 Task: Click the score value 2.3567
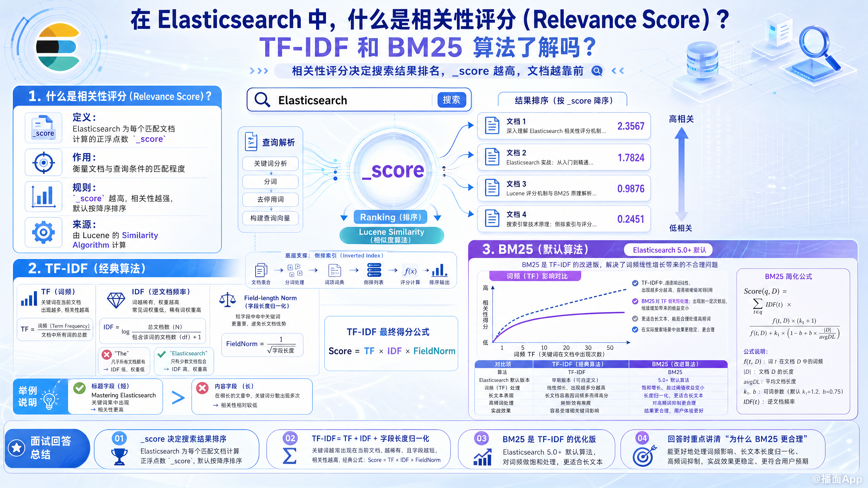pos(631,126)
